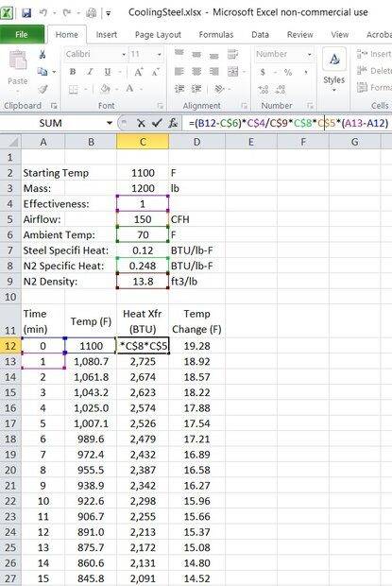The height and width of the screenshot is (586, 392).
Task: Click Insert in the Cells group
Action: pos(374,54)
